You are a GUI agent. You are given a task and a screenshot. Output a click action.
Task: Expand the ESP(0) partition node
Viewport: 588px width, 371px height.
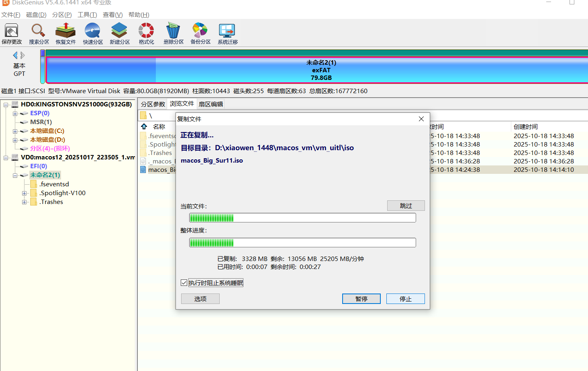click(15, 114)
